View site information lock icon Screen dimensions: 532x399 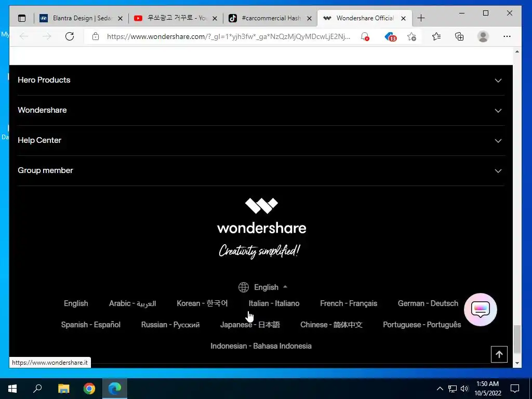pos(96,36)
